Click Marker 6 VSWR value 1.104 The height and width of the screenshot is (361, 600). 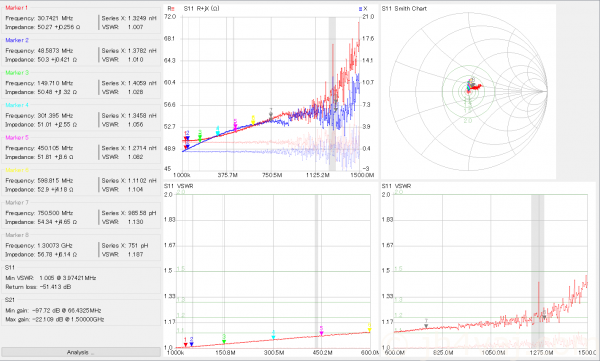tap(135, 190)
